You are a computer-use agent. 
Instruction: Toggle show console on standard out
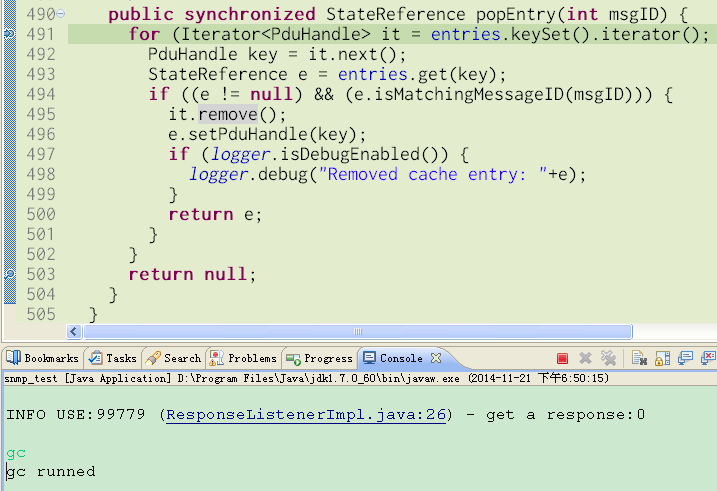685,358
